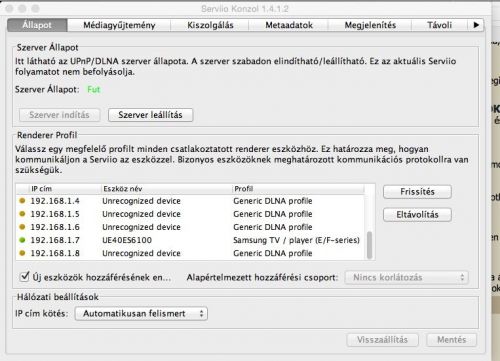
Task: Open the Médiagyűjtemény tab
Action: coord(119,25)
